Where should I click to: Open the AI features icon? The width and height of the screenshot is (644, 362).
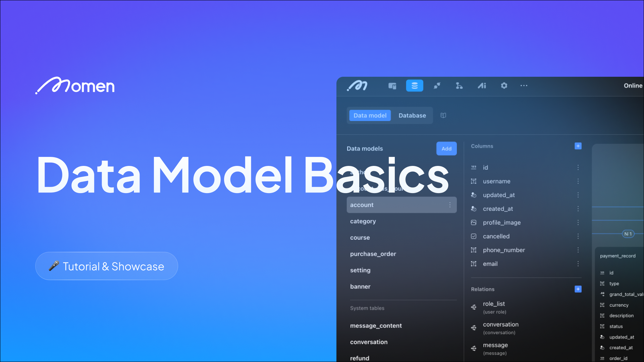pyautogui.click(x=482, y=86)
